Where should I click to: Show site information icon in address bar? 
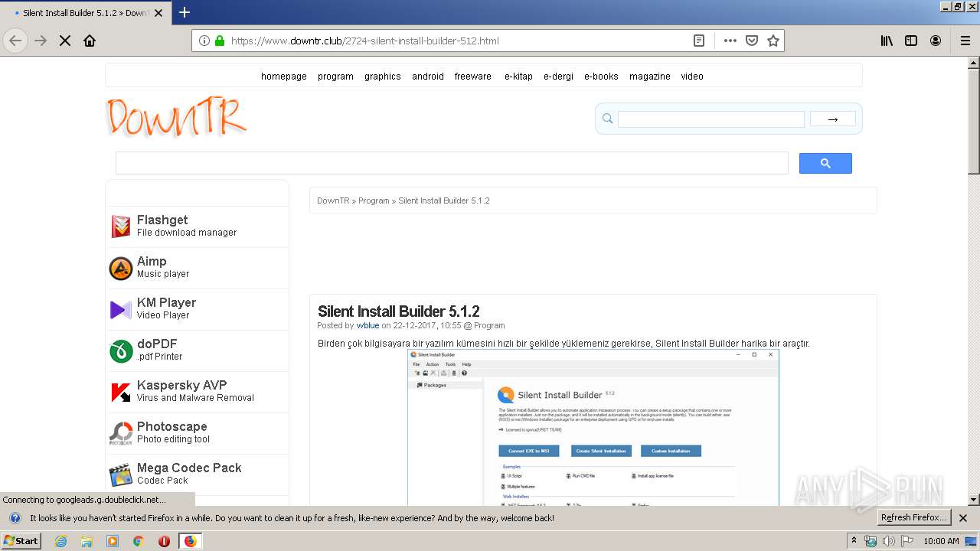coord(204,41)
